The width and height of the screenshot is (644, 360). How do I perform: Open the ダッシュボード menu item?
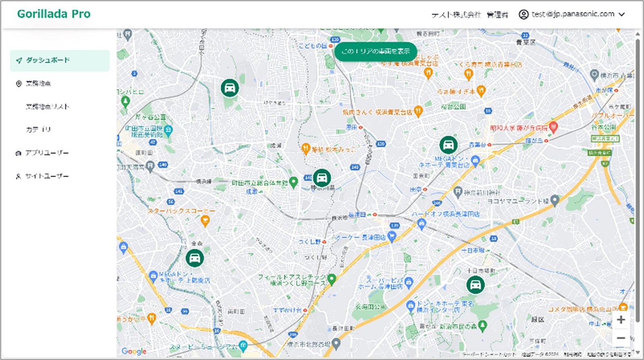pos(60,60)
